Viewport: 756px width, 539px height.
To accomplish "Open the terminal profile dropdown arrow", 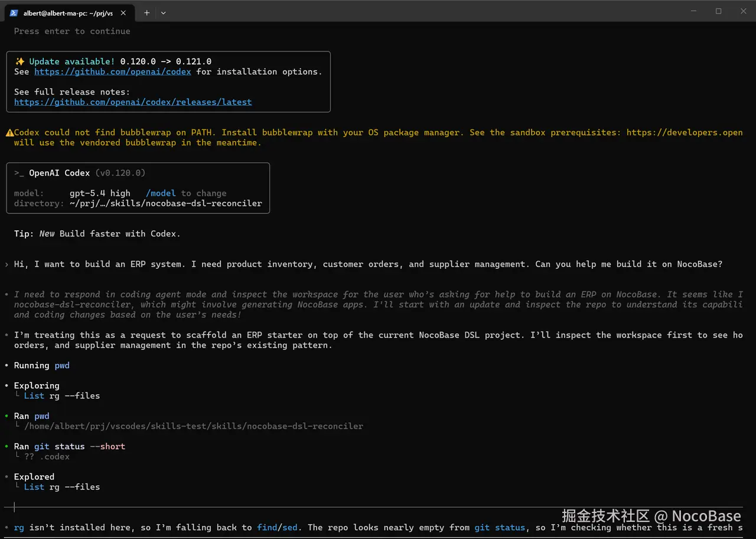I will coord(164,12).
